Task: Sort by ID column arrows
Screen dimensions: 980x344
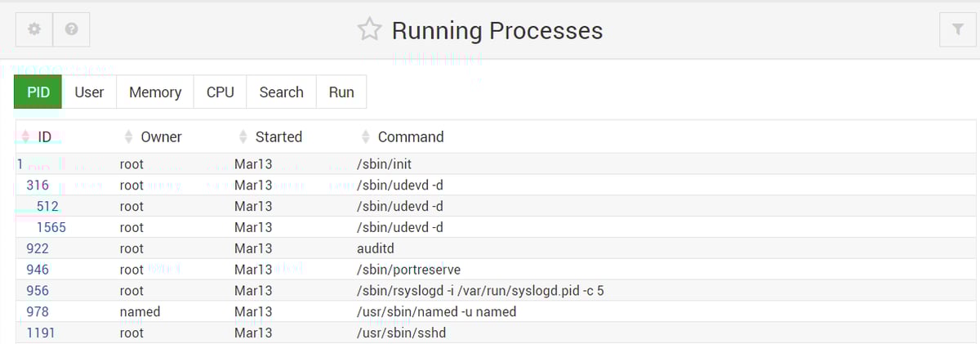Action: [25, 136]
